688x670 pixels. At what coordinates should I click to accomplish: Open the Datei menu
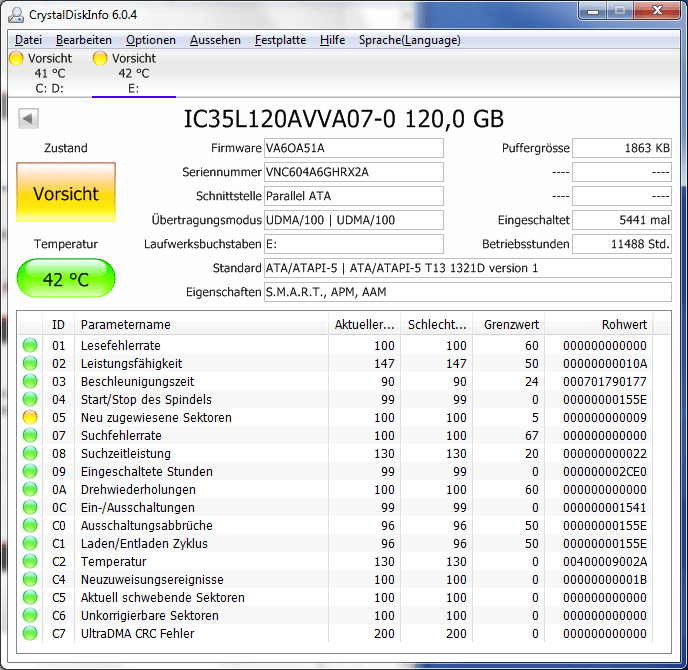(28, 40)
